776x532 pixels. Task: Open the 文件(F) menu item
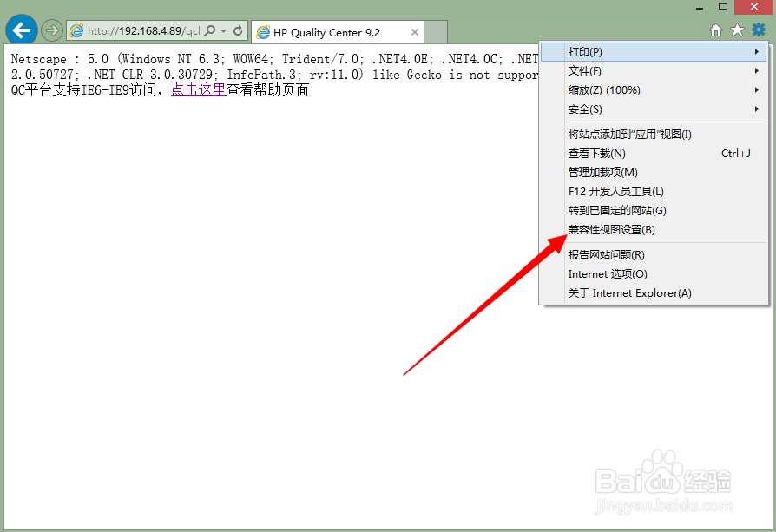point(654,71)
